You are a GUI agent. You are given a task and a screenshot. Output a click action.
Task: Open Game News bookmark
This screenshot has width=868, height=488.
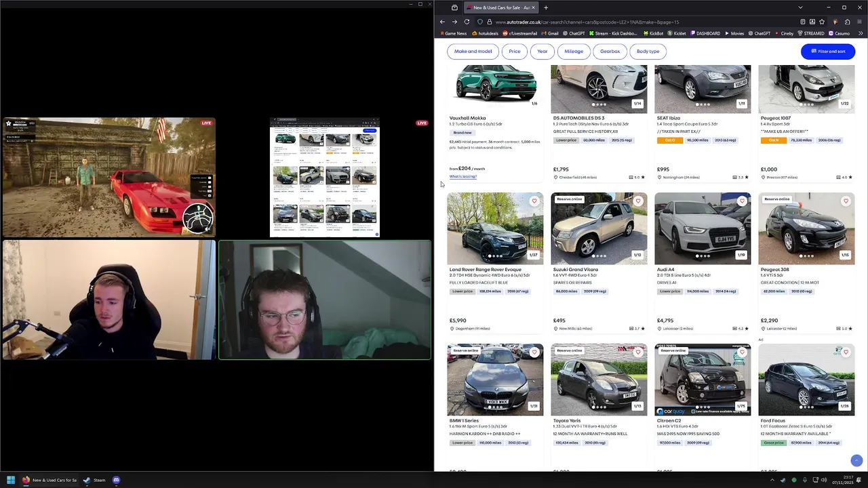coord(454,33)
